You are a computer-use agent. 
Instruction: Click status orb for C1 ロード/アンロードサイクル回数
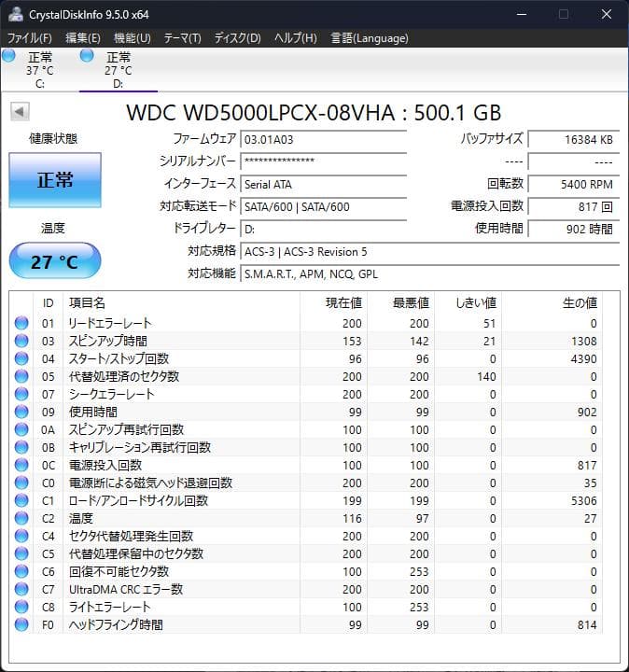[21, 500]
